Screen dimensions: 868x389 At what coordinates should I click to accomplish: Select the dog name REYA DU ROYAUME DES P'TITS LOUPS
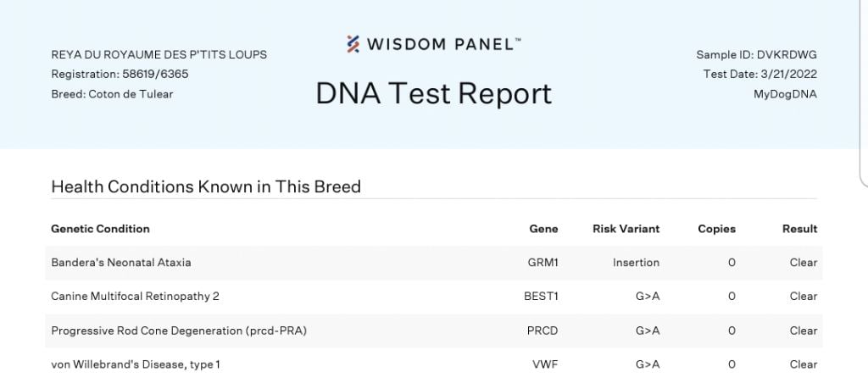(x=159, y=55)
